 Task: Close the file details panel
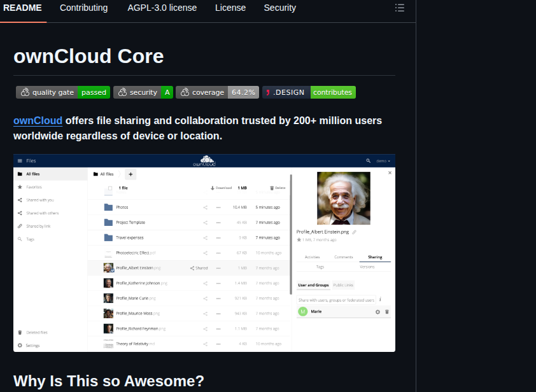pyautogui.click(x=390, y=173)
